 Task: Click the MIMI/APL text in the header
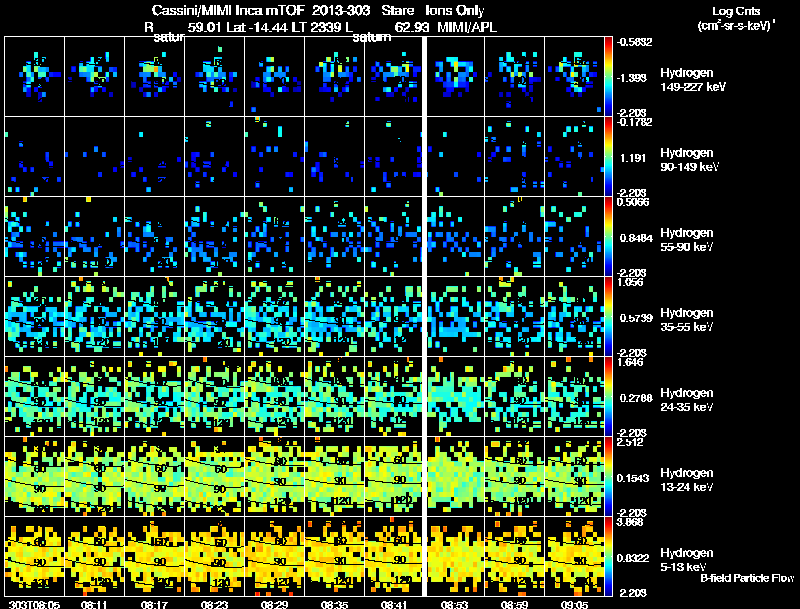click(467, 27)
